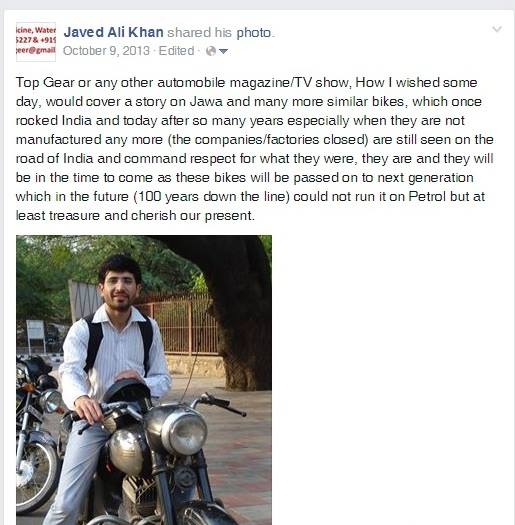Click the motorcycle headlight in the shared photo
Screen dimensions: 515x525
pos(183,432)
